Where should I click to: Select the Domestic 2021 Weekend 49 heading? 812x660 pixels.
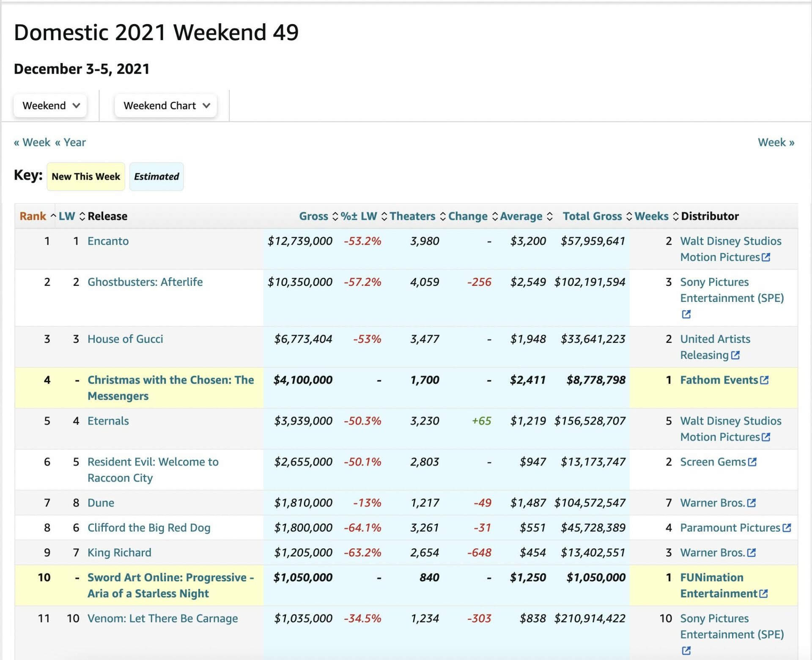[x=156, y=32]
